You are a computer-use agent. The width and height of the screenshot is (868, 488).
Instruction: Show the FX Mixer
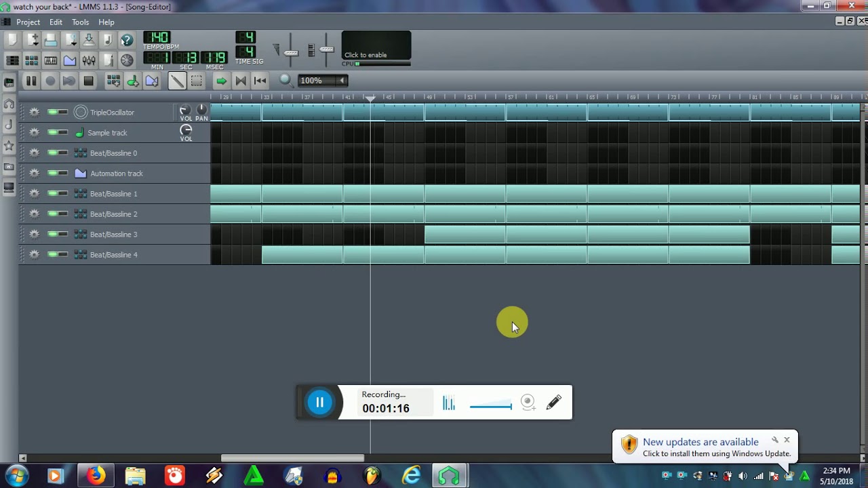[88, 60]
